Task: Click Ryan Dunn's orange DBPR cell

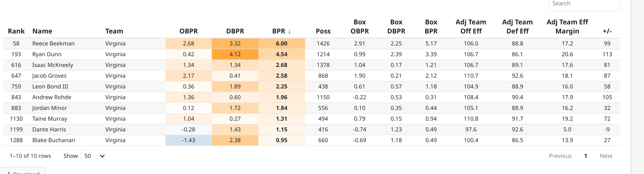Action: point(235,54)
